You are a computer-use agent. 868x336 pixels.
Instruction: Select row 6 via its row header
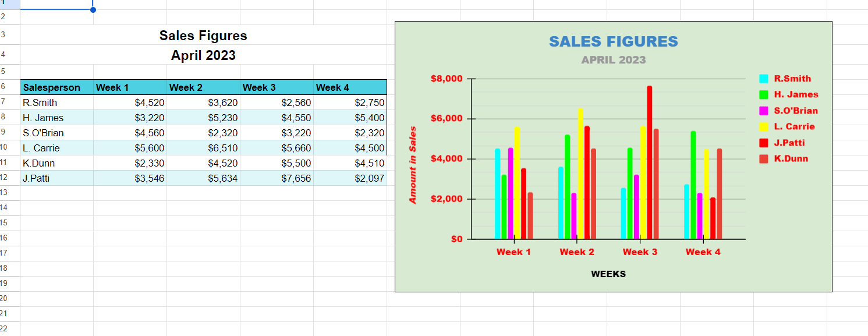tap(3, 87)
